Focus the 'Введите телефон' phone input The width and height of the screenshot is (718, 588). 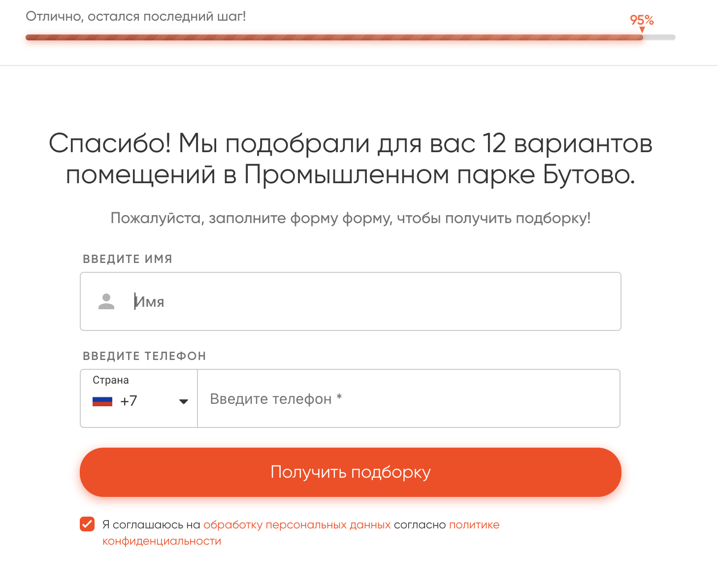tap(408, 398)
